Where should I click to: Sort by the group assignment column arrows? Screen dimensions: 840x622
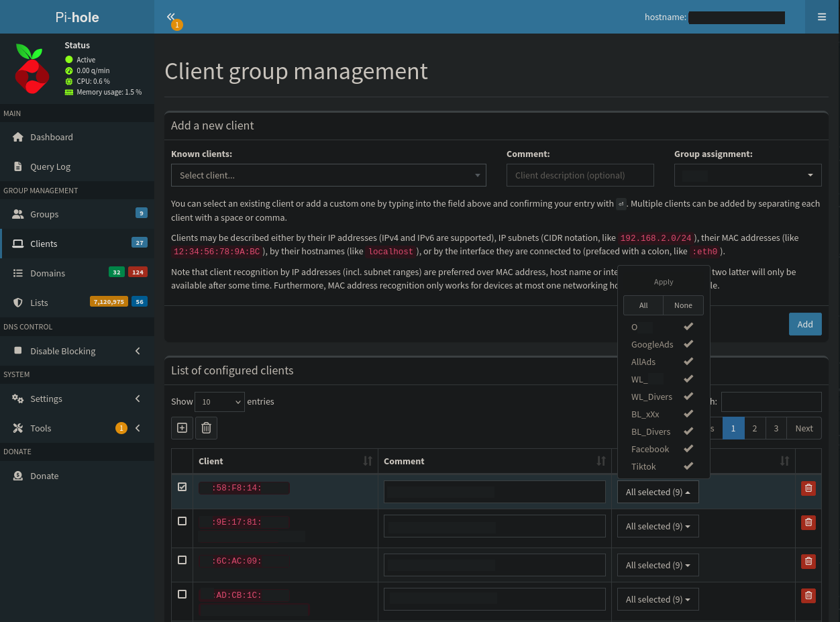click(784, 461)
